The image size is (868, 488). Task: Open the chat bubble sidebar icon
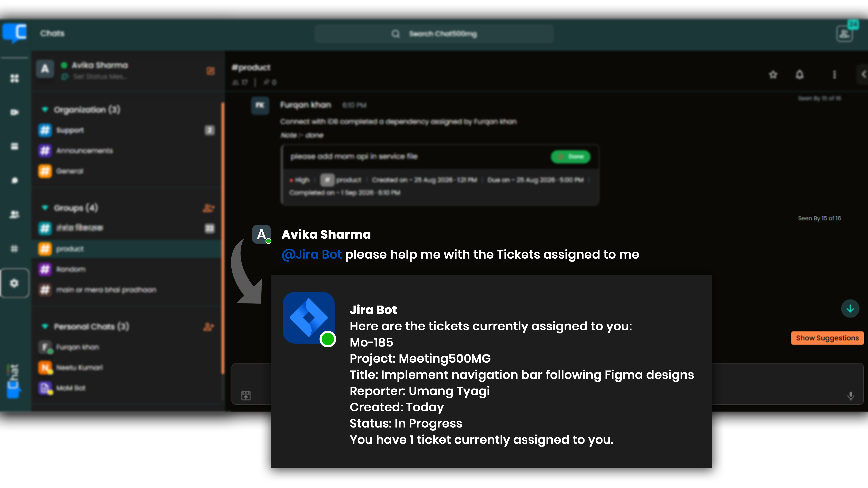click(x=14, y=180)
